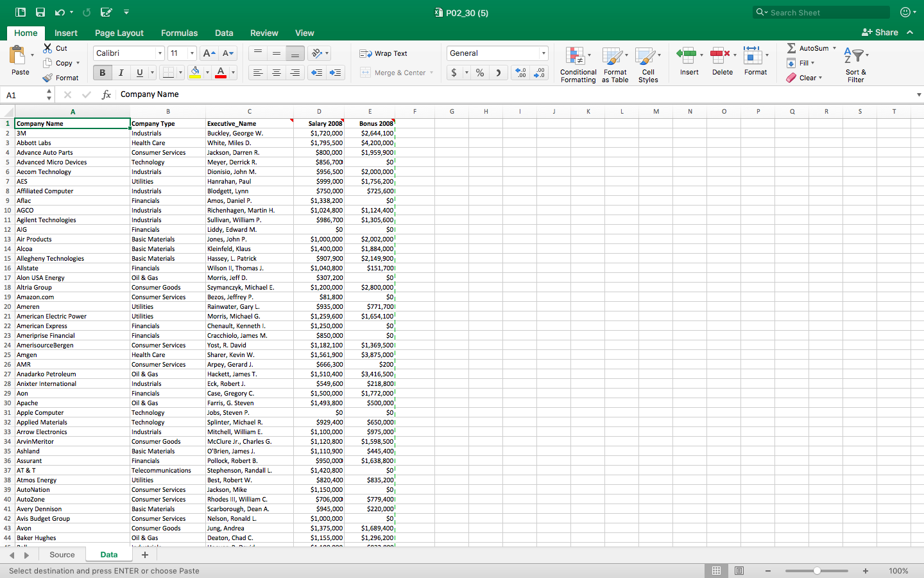Click Page Layout view icon in status bar
The image size is (924, 578).
click(x=739, y=570)
